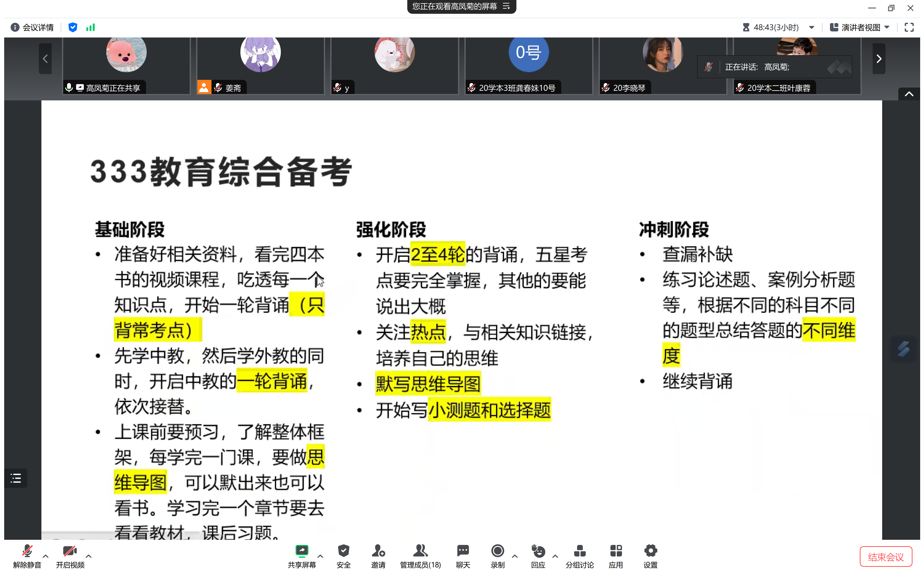Select 20学本3班龚春妹10号 participant tile
Image resolution: width=924 pixels, height=577 pixels.
tap(529, 66)
